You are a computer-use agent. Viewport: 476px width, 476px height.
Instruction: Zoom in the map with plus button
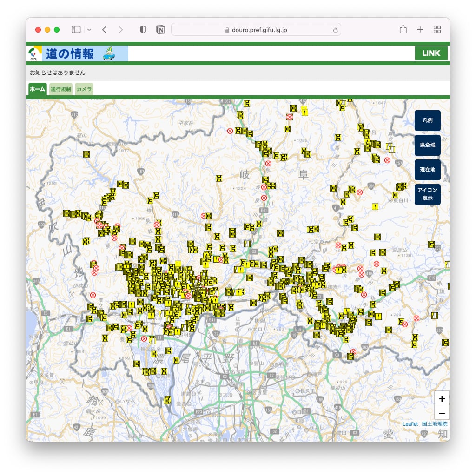click(x=442, y=399)
